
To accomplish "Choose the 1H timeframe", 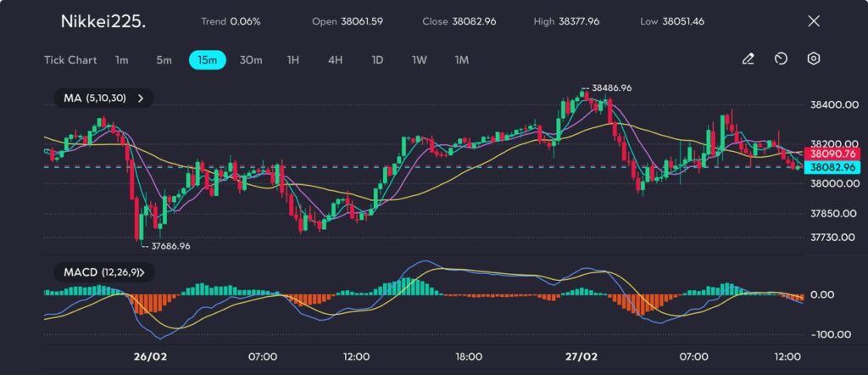I will pos(293,60).
